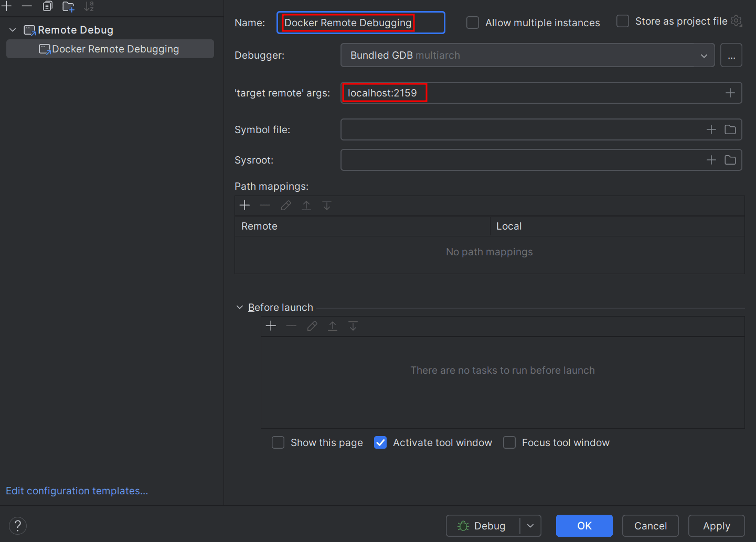
Task: Click the Debug button
Action: pos(483,526)
